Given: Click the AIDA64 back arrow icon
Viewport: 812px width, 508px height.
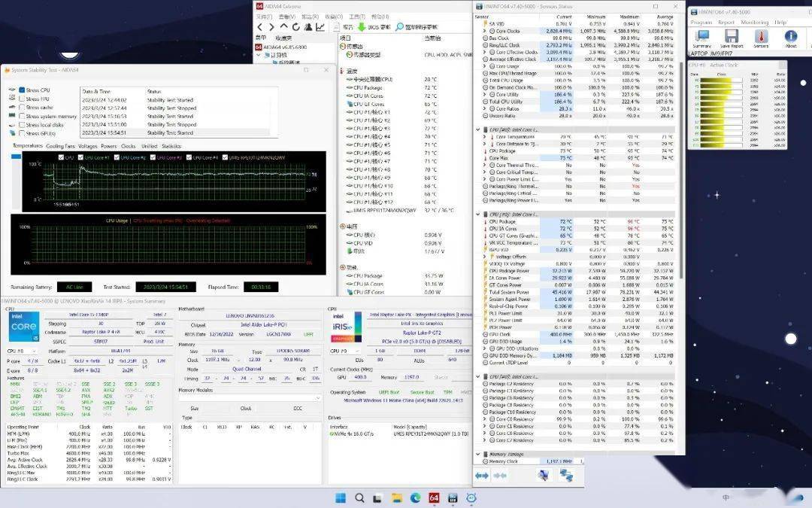Looking at the screenshot, I should coord(261,27).
